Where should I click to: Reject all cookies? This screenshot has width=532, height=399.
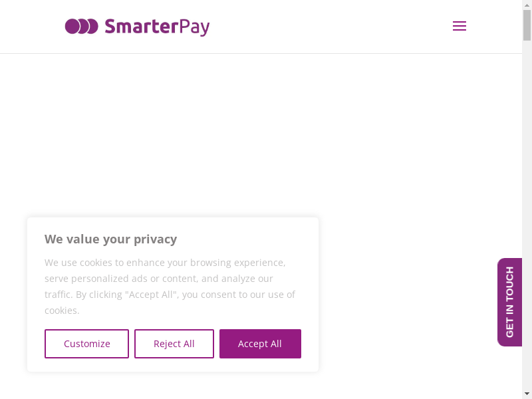(174, 344)
